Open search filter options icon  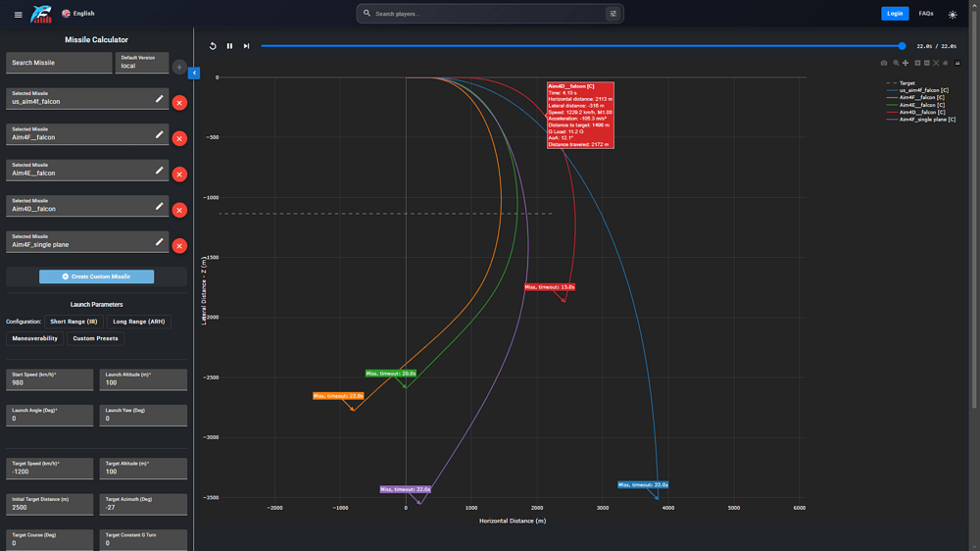click(x=613, y=13)
